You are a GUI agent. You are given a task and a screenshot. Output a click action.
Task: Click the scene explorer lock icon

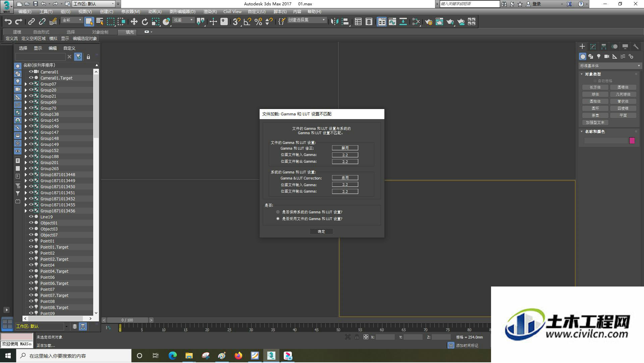[88, 57]
